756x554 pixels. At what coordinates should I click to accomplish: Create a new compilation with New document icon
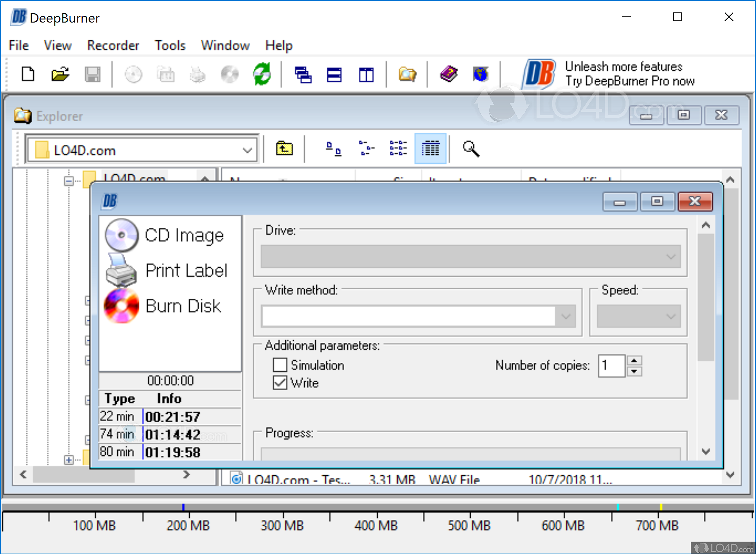point(27,74)
